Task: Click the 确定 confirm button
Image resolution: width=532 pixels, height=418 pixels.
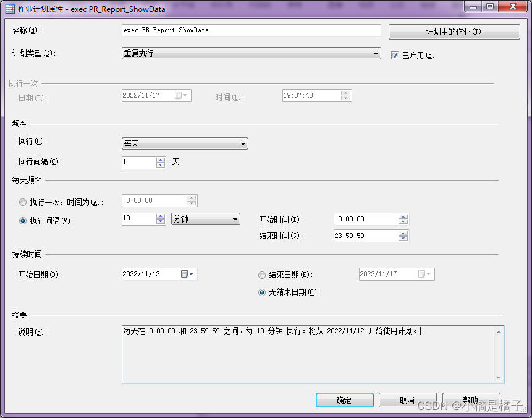Action: tap(344, 399)
